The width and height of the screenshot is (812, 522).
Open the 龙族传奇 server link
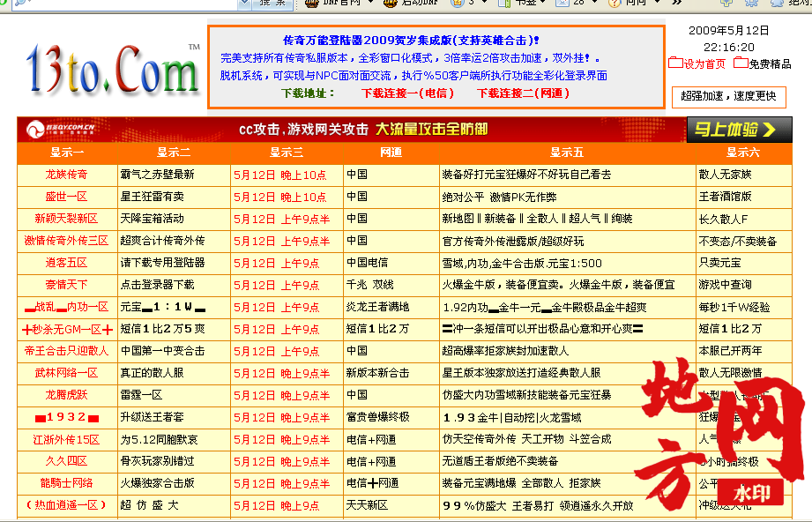[x=66, y=175]
